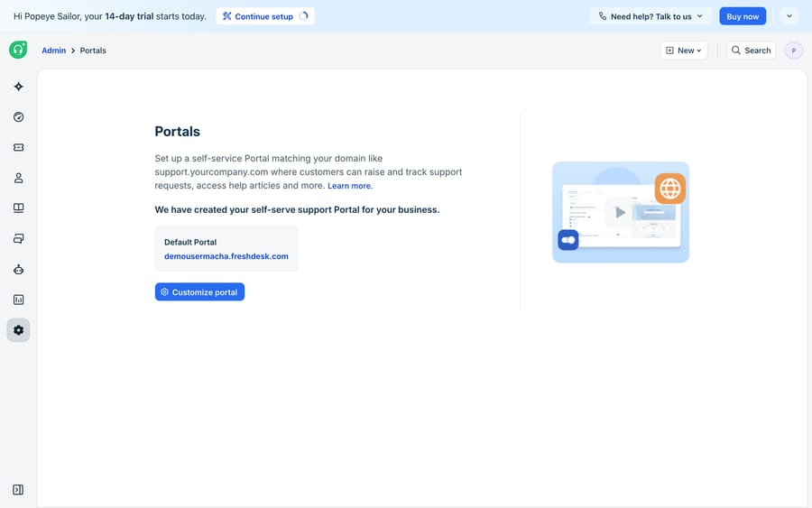The height and width of the screenshot is (508, 812).
Task: Open the Analytics chart icon in sidebar
Action: (19, 300)
